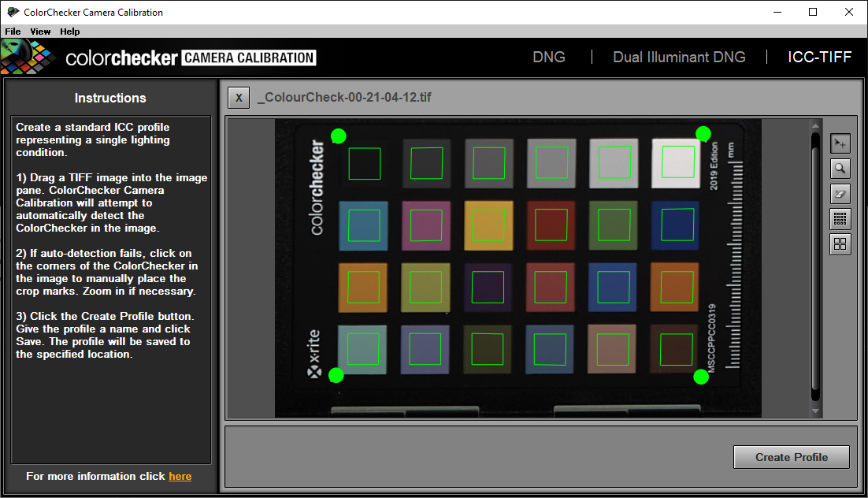Image resolution: width=868 pixels, height=498 pixels.
Task: Choose the dense dotted-grid target icon
Action: click(x=840, y=219)
